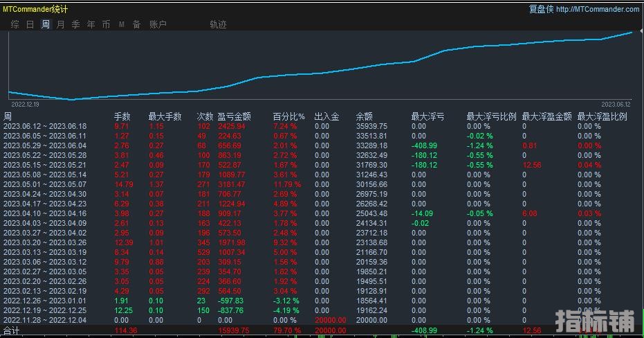Open the 币 currency tab
The image size is (644, 338).
pos(106,25)
